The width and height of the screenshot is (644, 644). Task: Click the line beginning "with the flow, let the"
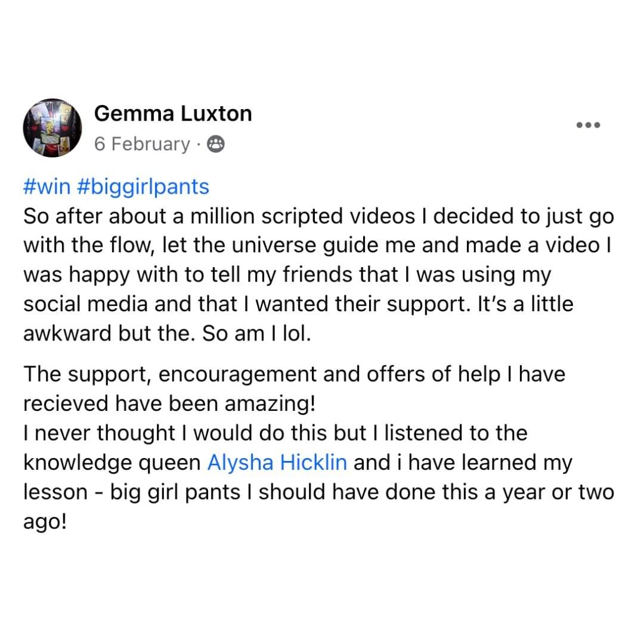(x=317, y=246)
